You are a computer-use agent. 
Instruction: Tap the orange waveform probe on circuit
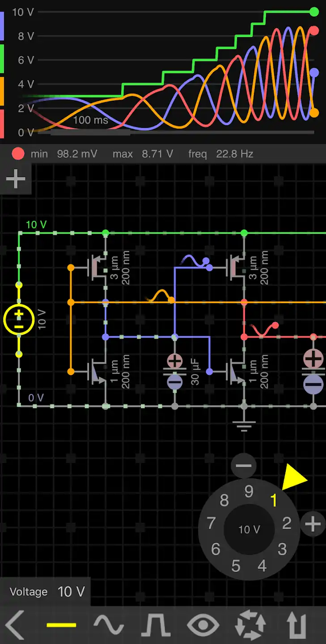point(160,296)
